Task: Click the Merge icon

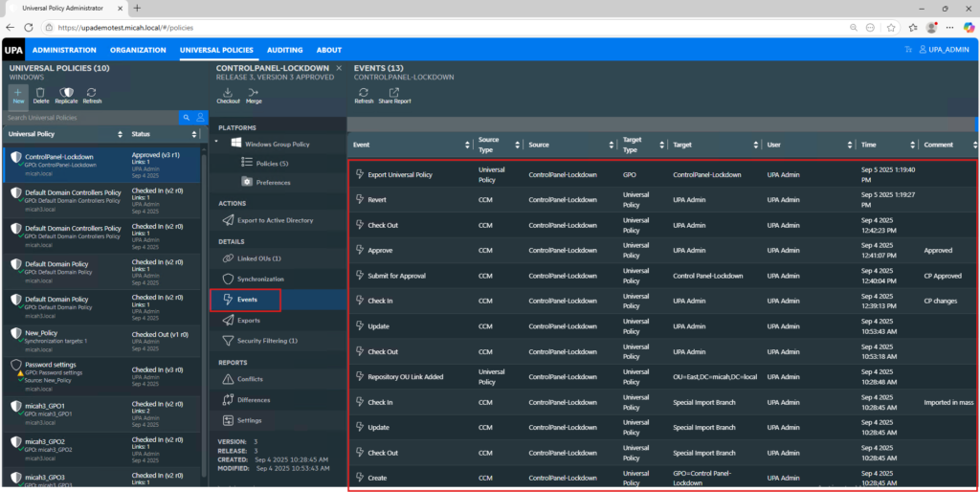Action: tap(254, 95)
